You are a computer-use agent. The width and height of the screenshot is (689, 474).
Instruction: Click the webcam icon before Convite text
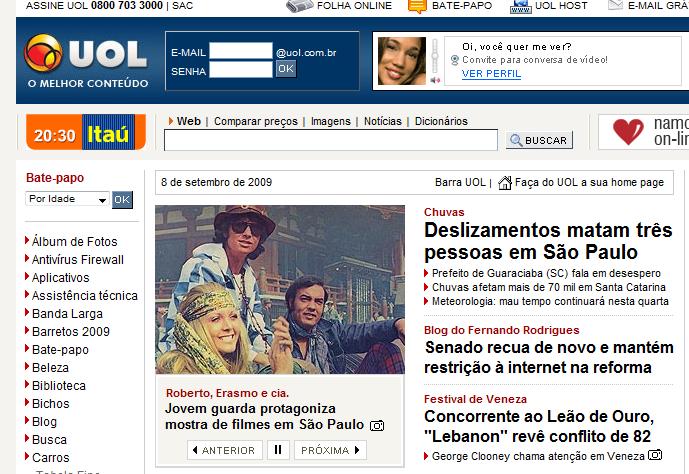455,60
